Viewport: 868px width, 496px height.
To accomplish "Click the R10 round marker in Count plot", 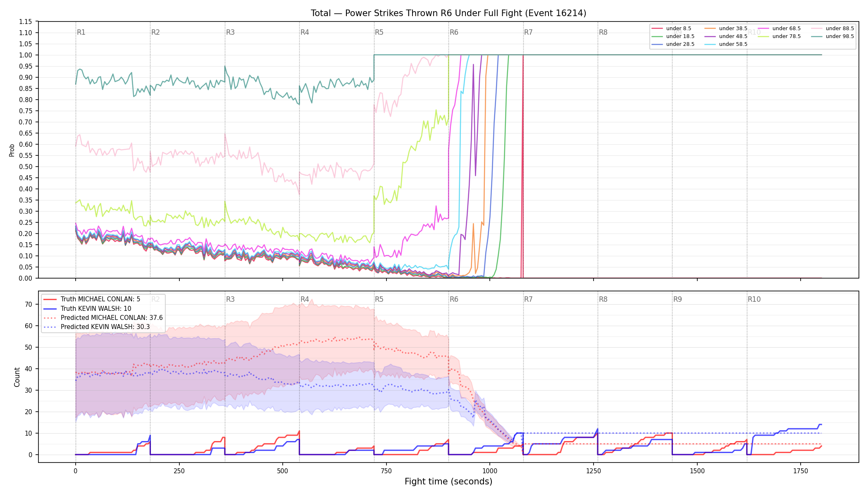I will point(754,299).
